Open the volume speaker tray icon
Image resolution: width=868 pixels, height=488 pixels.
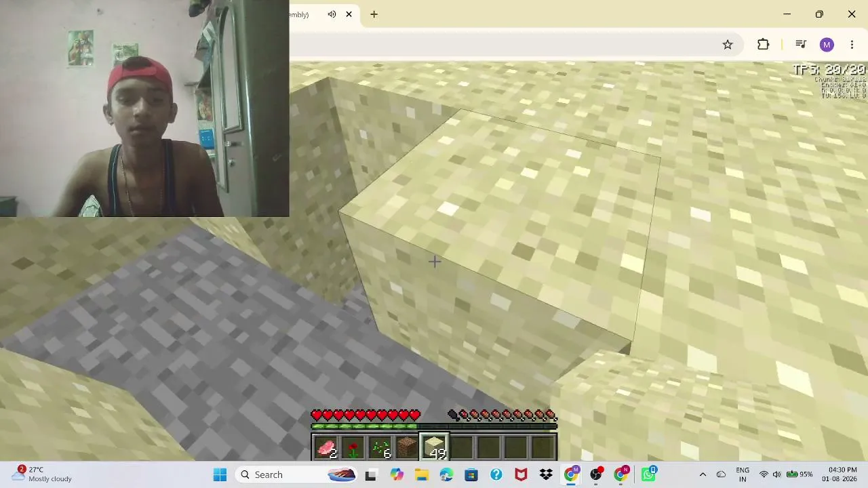(777, 474)
